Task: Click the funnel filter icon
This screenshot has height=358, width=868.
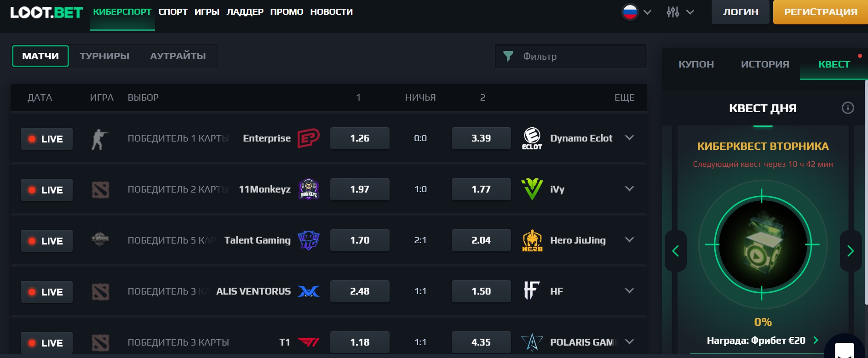Action: tap(508, 57)
